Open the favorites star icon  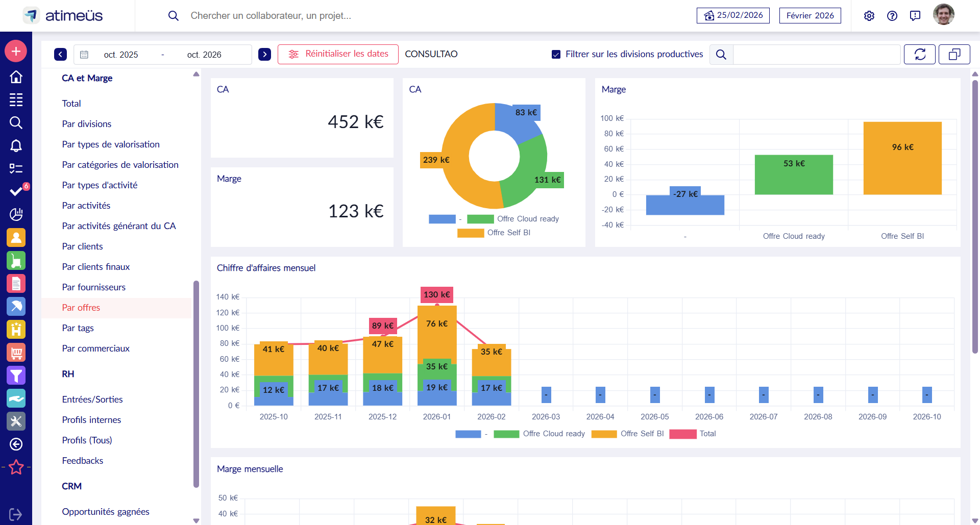(x=16, y=467)
